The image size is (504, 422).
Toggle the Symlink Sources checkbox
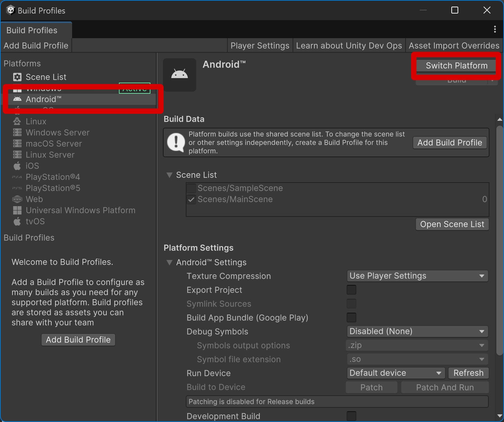pos(351,304)
